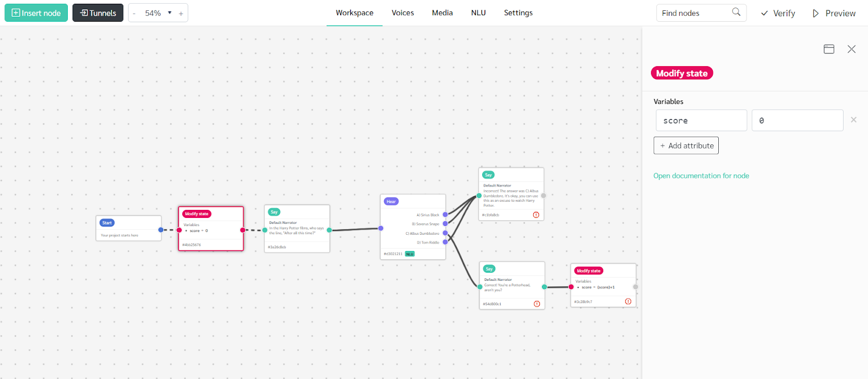Viewport: 868px width, 379px height.
Task: Click node ID '#d3021211'
Action: [x=393, y=254]
